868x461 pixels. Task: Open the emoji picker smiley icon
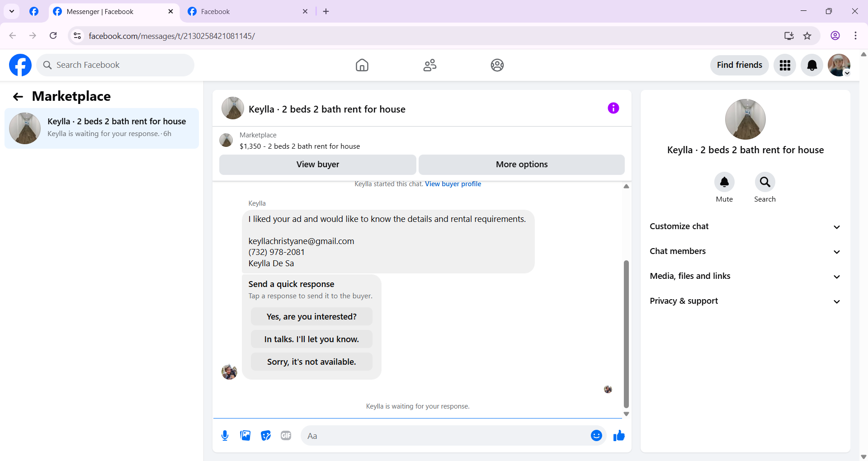tap(596, 436)
